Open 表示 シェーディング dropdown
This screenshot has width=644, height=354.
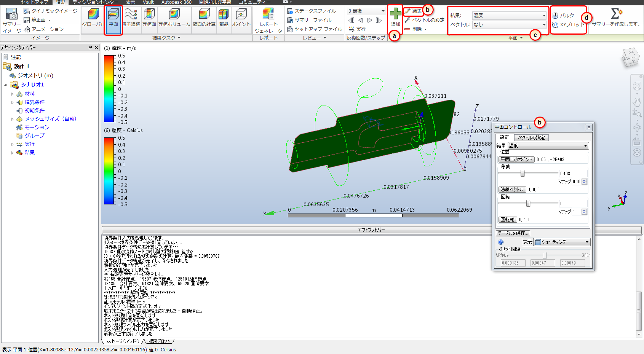click(x=562, y=242)
